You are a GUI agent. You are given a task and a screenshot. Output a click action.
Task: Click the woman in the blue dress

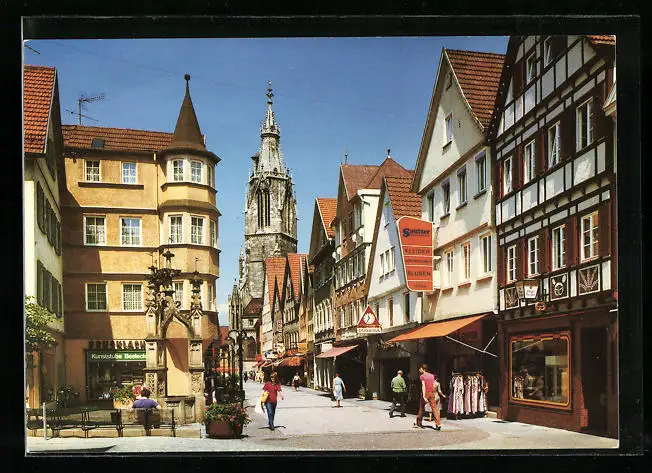pyautogui.click(x=338, y=389)
